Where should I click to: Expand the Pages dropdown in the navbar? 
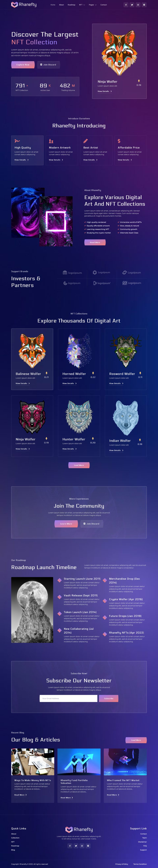click(x=92, y=5)
